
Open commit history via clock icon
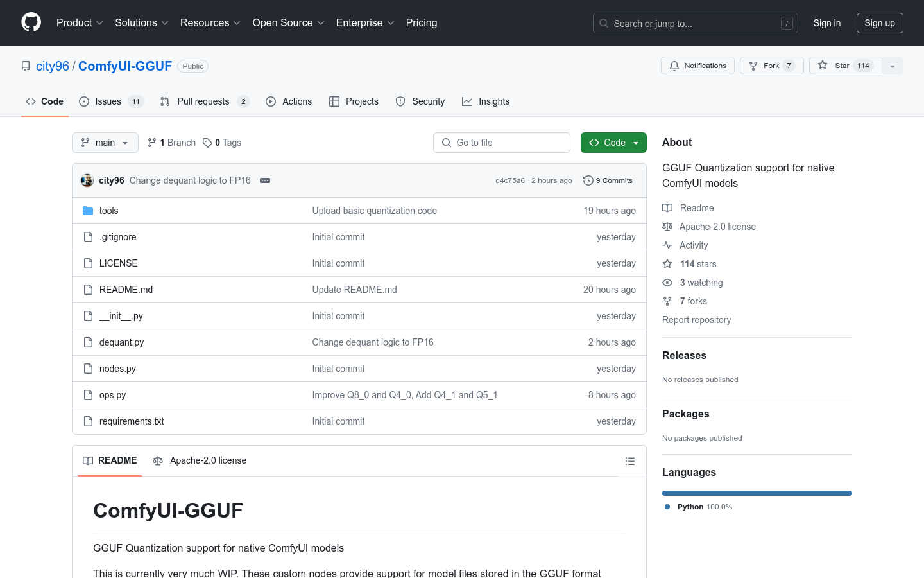click(x=588, y=180)
